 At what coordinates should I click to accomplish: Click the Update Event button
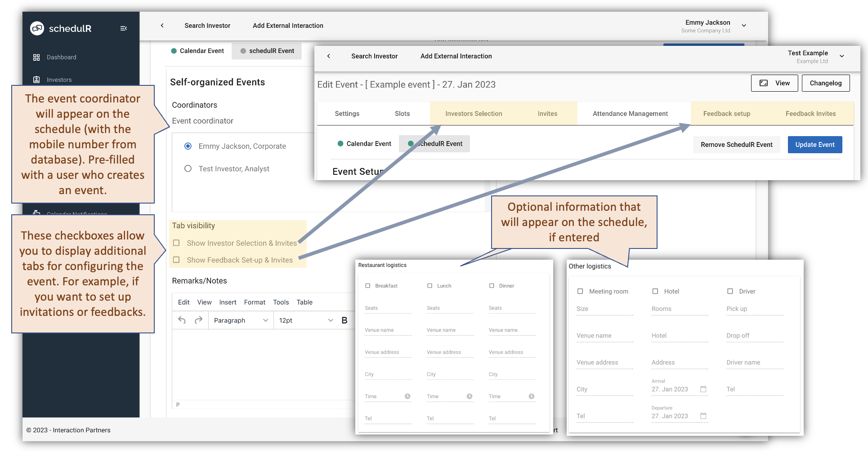click(x=814, y=144)
